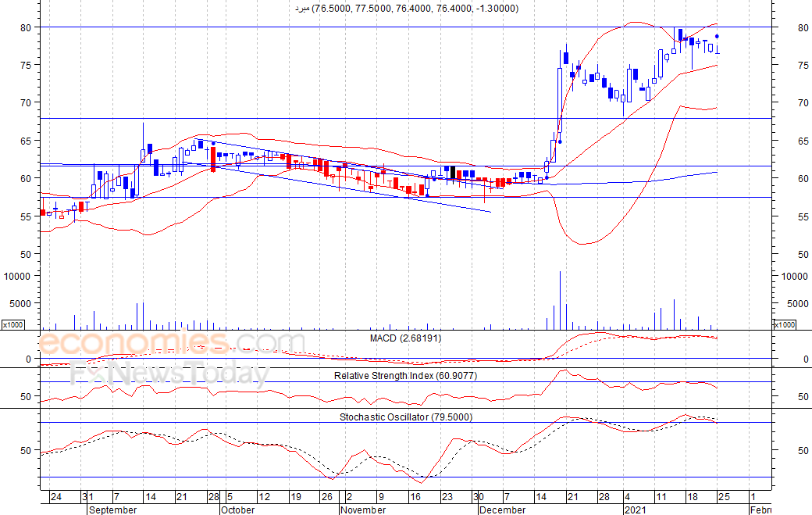The height and width of the screenshot is (515, 812).
Task: Click the October month label on time axis
Action: [x=237, y=510]
